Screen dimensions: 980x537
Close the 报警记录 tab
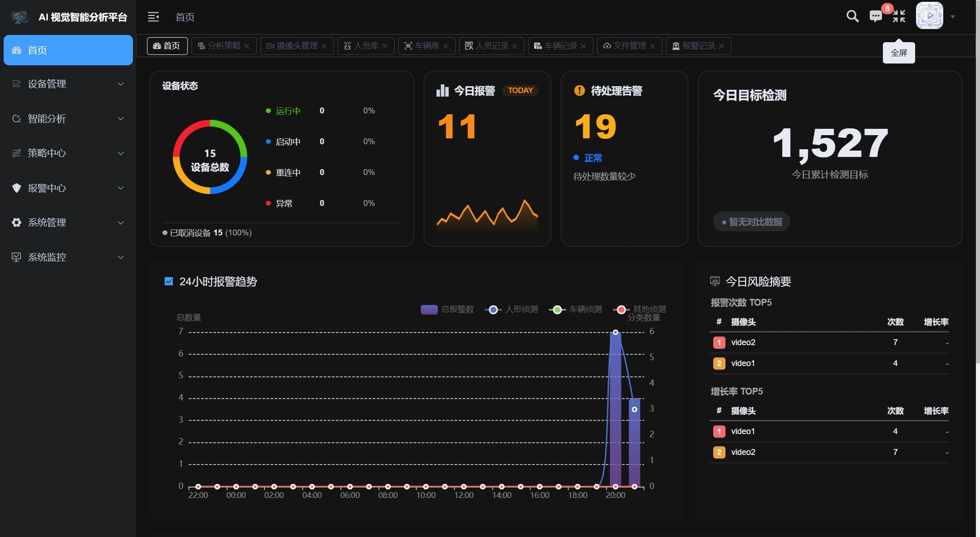click(721, 46)
